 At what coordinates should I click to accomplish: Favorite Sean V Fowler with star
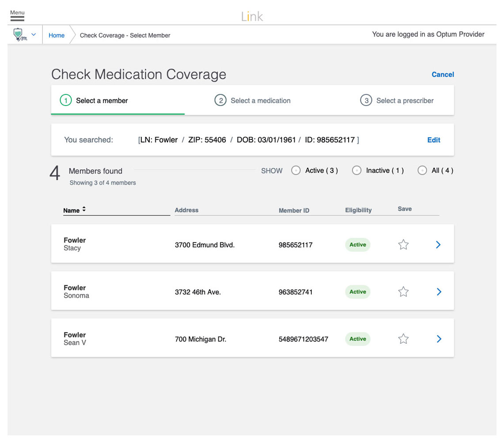coord(403,339)
